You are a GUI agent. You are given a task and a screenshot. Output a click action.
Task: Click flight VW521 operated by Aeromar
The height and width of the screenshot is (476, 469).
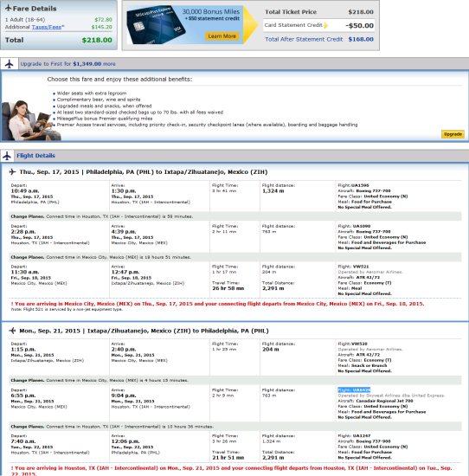pyautogui.click(x=361, y=267)
